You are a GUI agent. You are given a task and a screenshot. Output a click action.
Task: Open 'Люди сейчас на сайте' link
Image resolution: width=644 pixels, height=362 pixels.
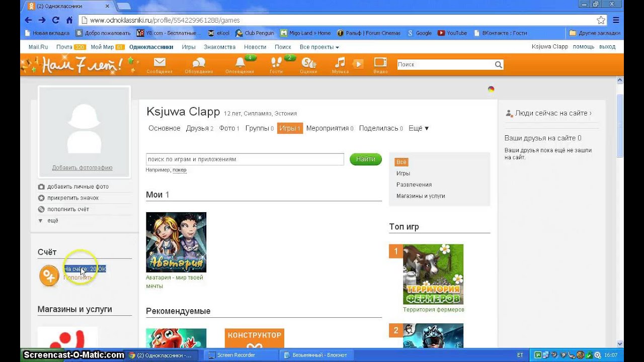coord(553,113)
